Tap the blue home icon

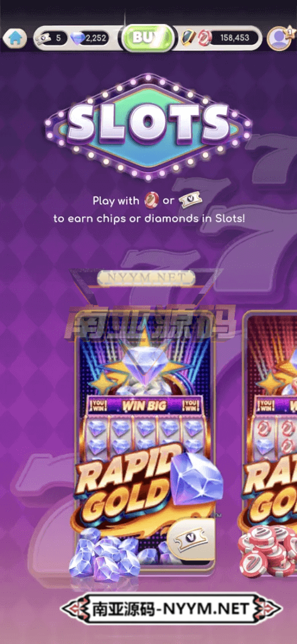coord(15,38)
